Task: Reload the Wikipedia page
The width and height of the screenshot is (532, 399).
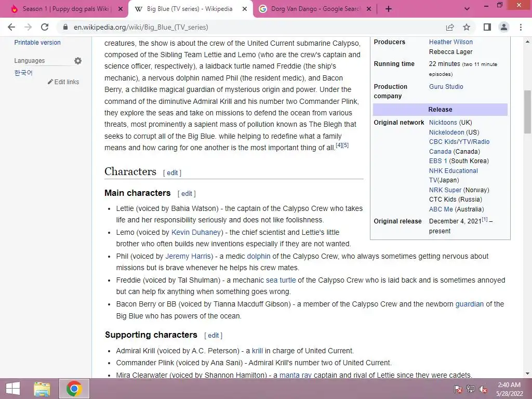Action: click(x=45, y=27)
